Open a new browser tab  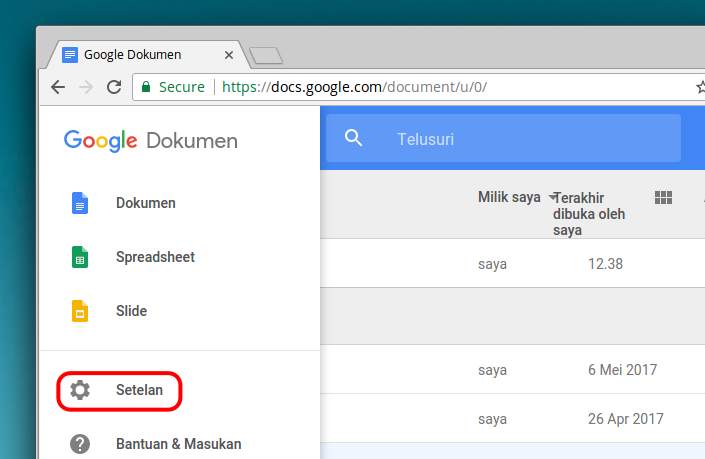pos(266,56)
